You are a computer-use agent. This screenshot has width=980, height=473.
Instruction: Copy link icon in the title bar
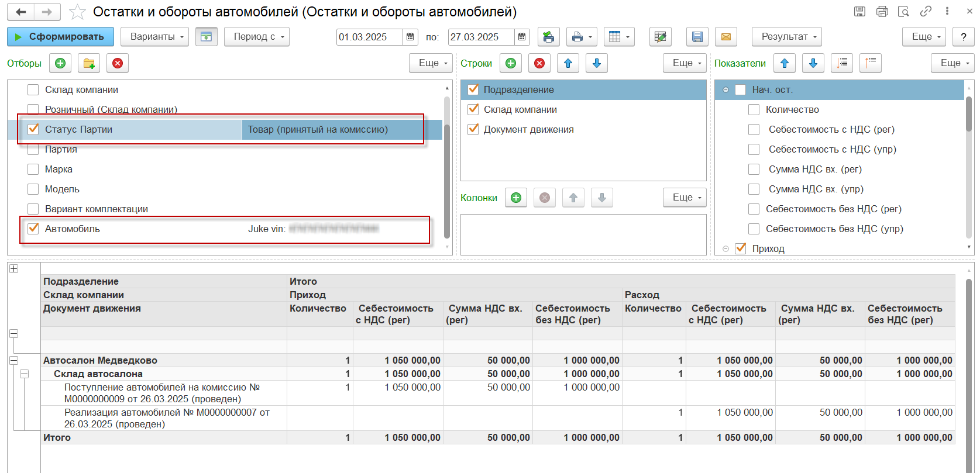[x=926, y=11]
